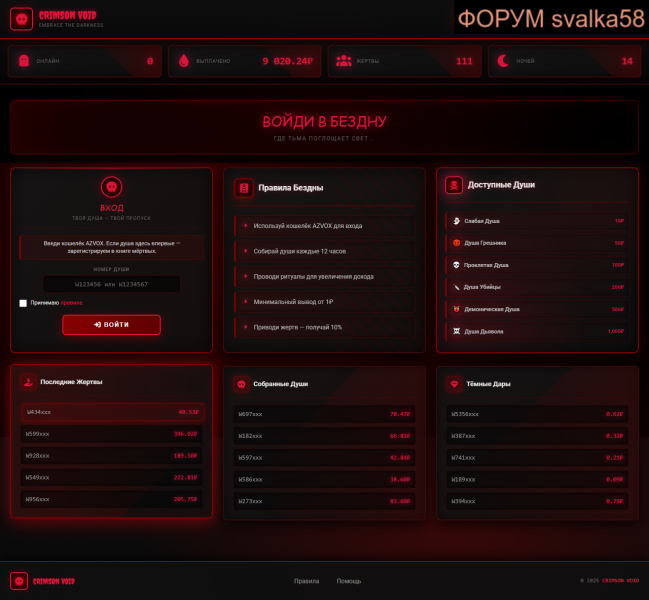649x600 pixels.
Task: Select the Душа Дьявола row in soul list
Action: click(537, 331)
